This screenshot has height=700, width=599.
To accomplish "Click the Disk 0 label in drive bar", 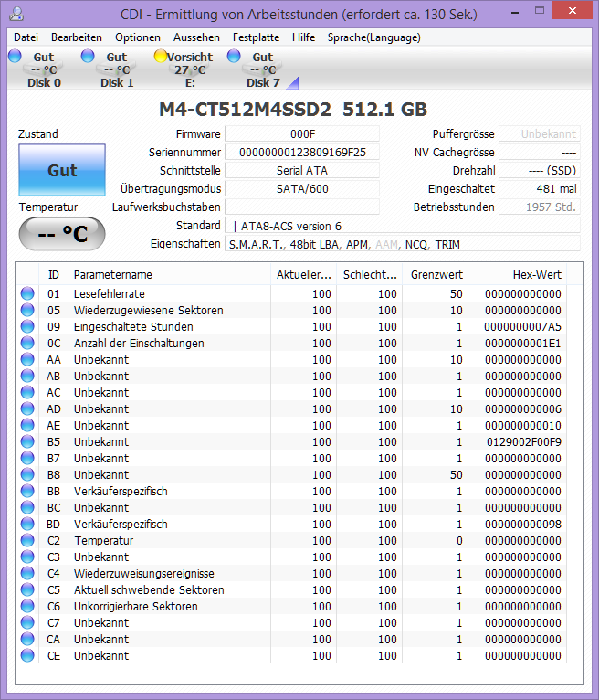I will click(44, 83).
